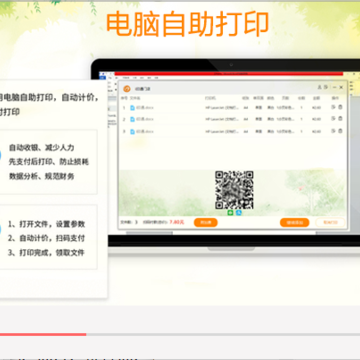Click the HP LaserJet printer cell in row 2

pyautogui.click(x=222, y=119)
